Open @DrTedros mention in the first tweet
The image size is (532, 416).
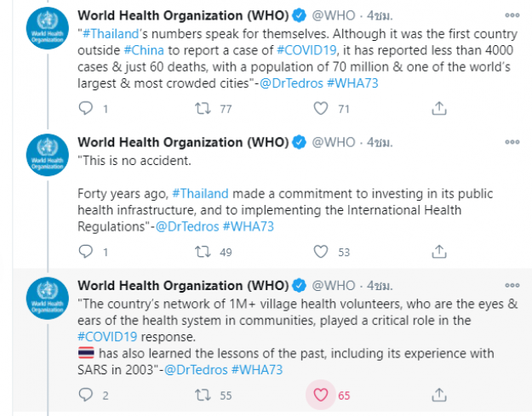coord(291,83)
